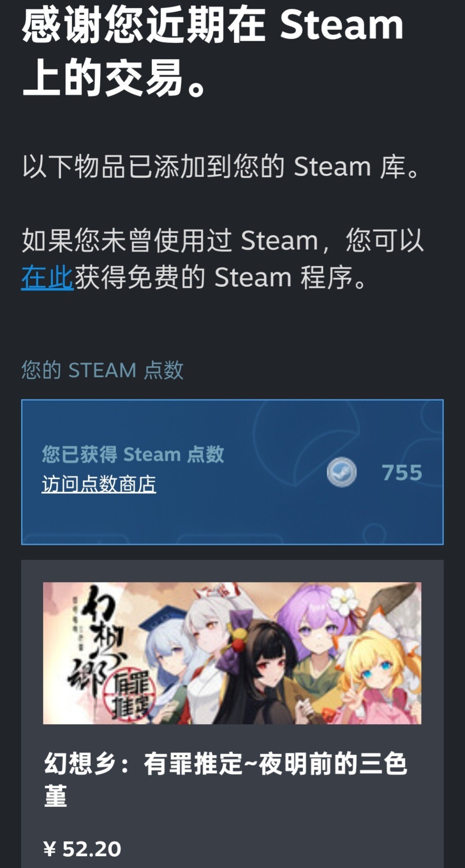Click the 您的 STEAM 点数 section header
This screenshot has width=465, height=868.
click(102, 370)
